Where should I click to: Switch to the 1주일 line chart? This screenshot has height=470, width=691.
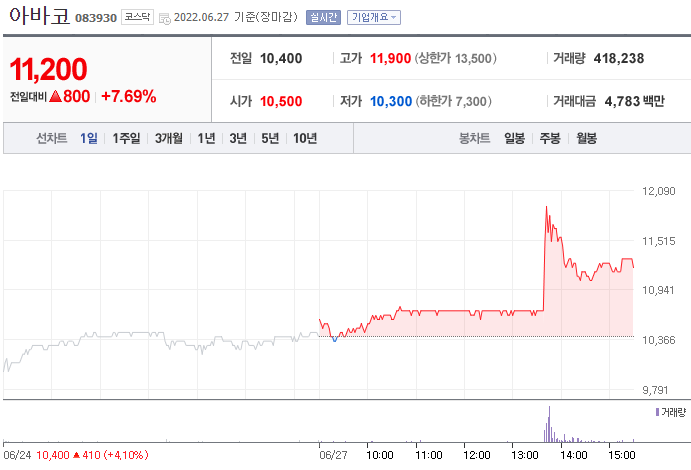pyautogui.click(x=126, y=138)
